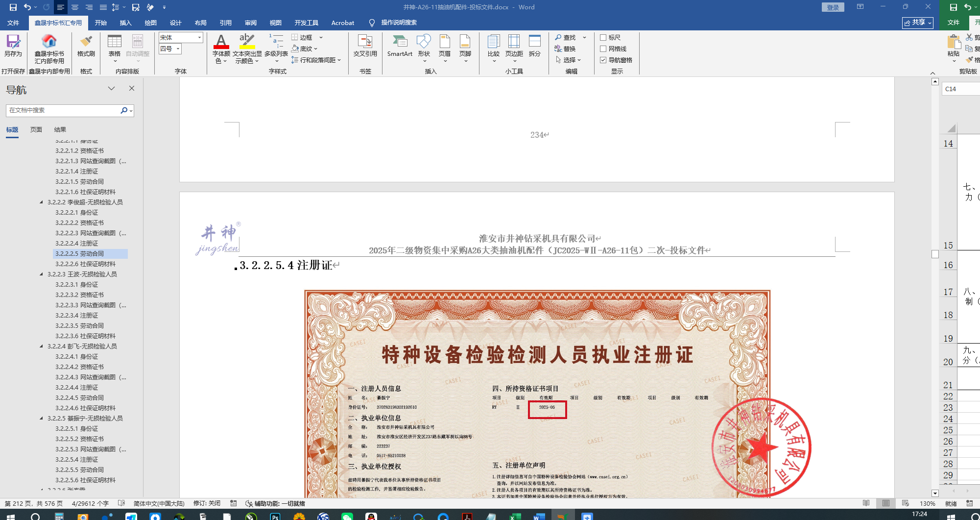This screenshot has width=980, height=520.
Task: Open the WeChat taskbar icon
Action: coord(347,516)
